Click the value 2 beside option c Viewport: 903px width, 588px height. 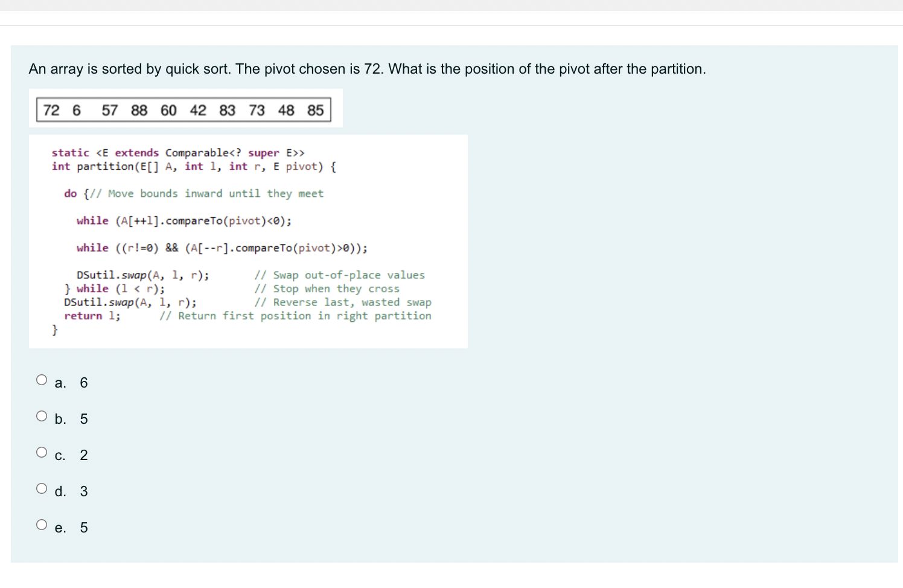(84, 455)
